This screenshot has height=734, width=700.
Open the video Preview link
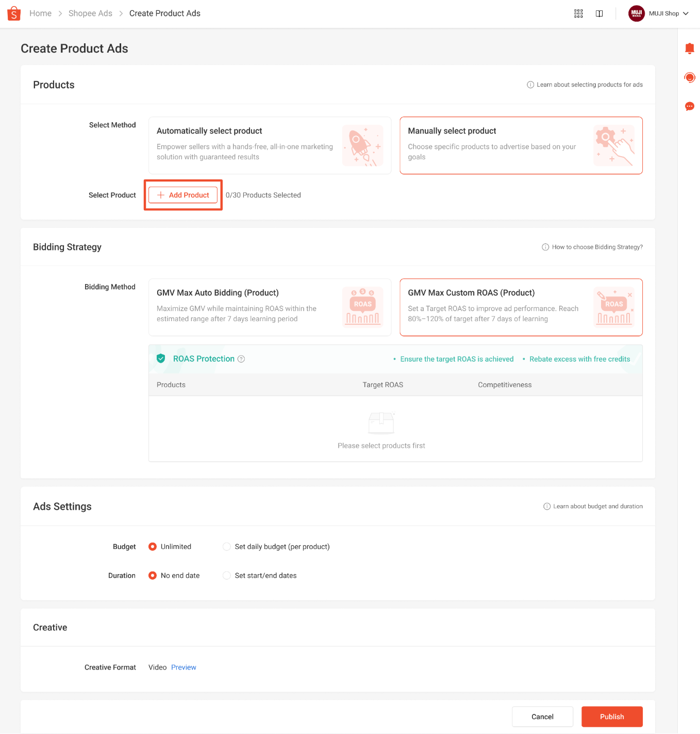point(184,667)
